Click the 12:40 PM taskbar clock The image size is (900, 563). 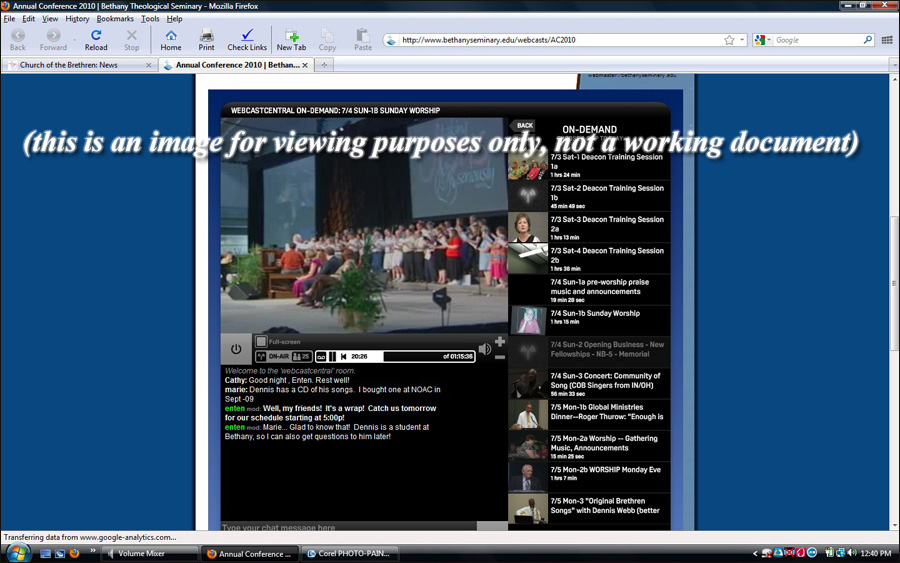[876, 553]
